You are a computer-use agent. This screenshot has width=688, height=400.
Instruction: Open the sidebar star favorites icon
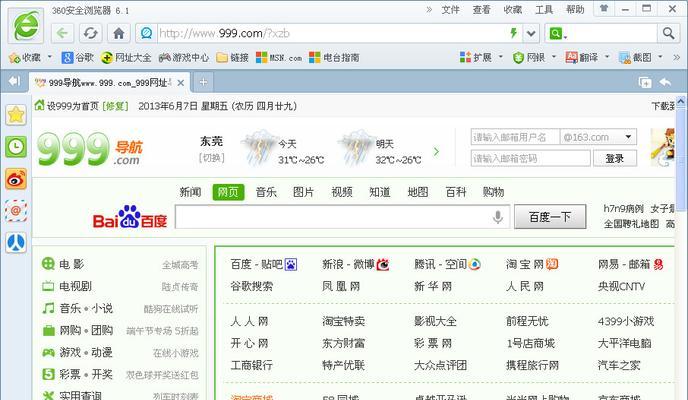pyautogui.click(x=16, y=115)
